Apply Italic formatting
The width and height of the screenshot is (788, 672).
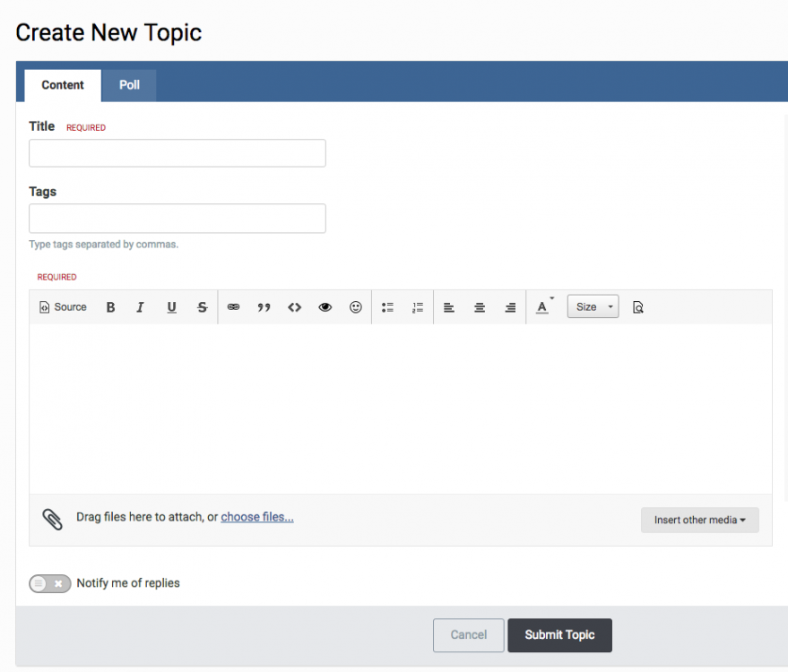click(140, 306)
